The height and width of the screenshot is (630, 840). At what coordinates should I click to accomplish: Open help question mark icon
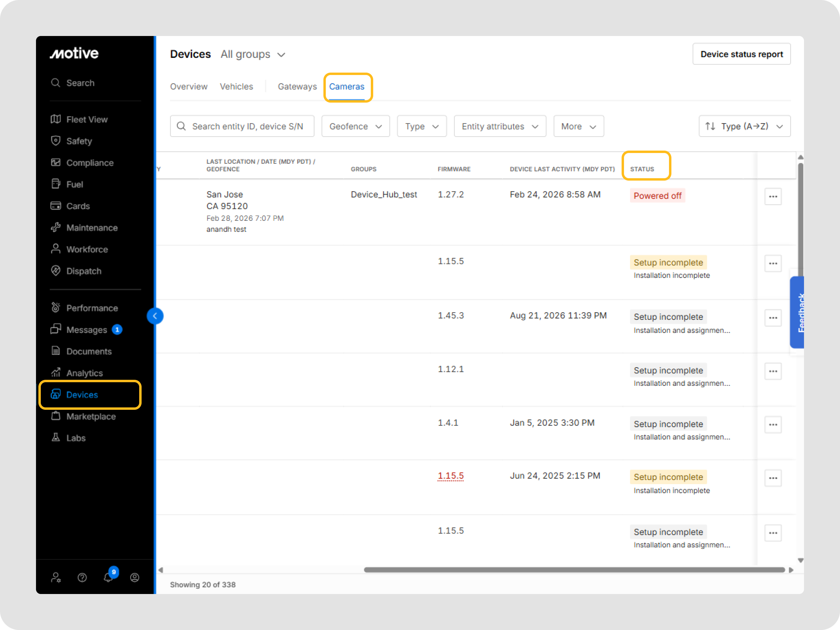pos(82,577)
